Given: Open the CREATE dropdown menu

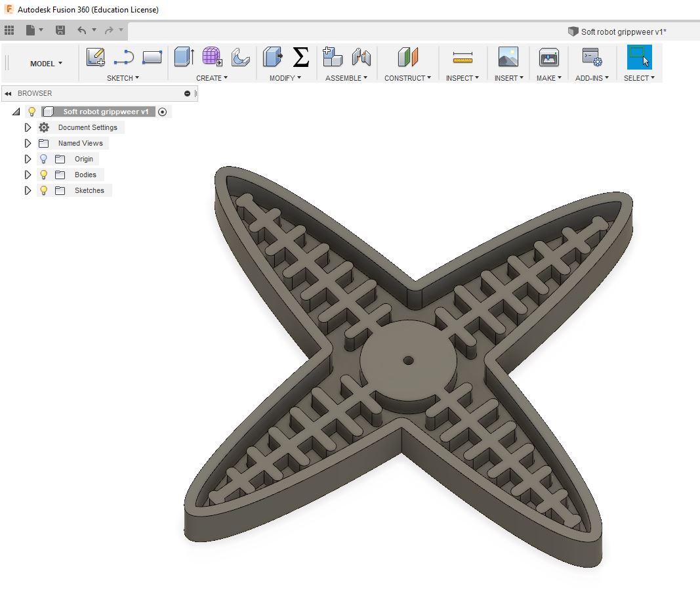Looking at the screenshot, I should point(212,78).
